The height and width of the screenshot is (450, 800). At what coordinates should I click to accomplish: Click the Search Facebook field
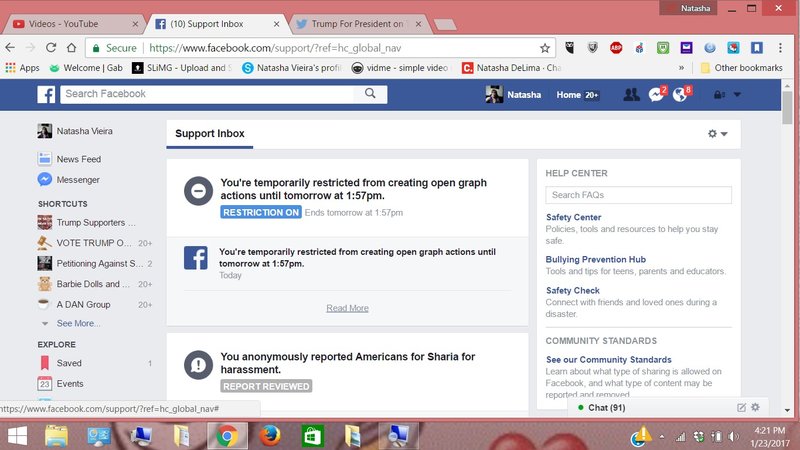coord(210,94)
